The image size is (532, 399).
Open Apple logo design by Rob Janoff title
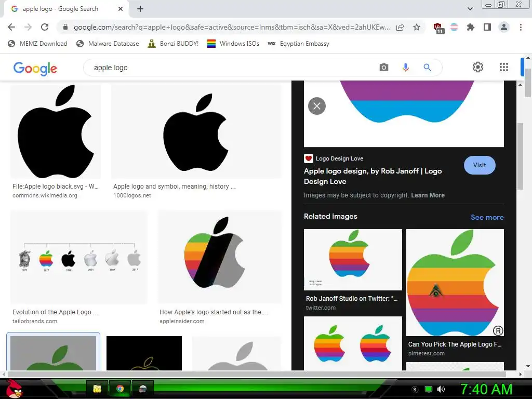pos(373,176)
